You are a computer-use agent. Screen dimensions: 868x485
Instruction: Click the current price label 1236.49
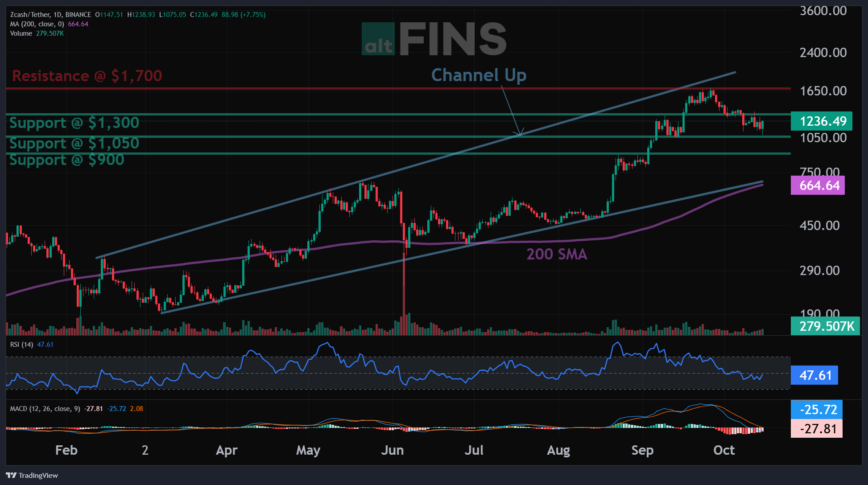coord(822,121)
